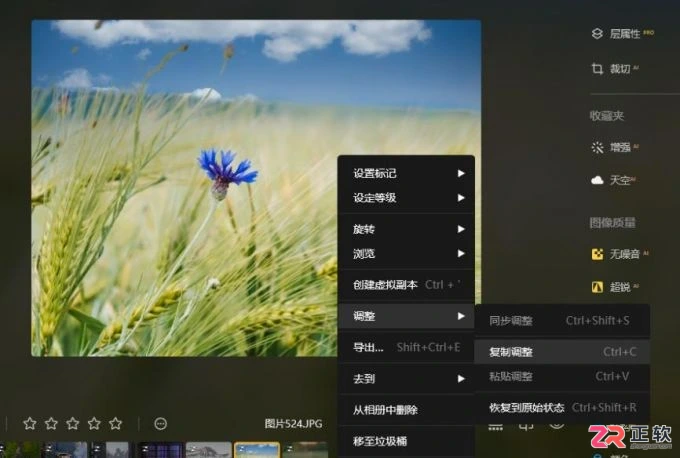Set a one-star rating

click(x=29, y=423)
